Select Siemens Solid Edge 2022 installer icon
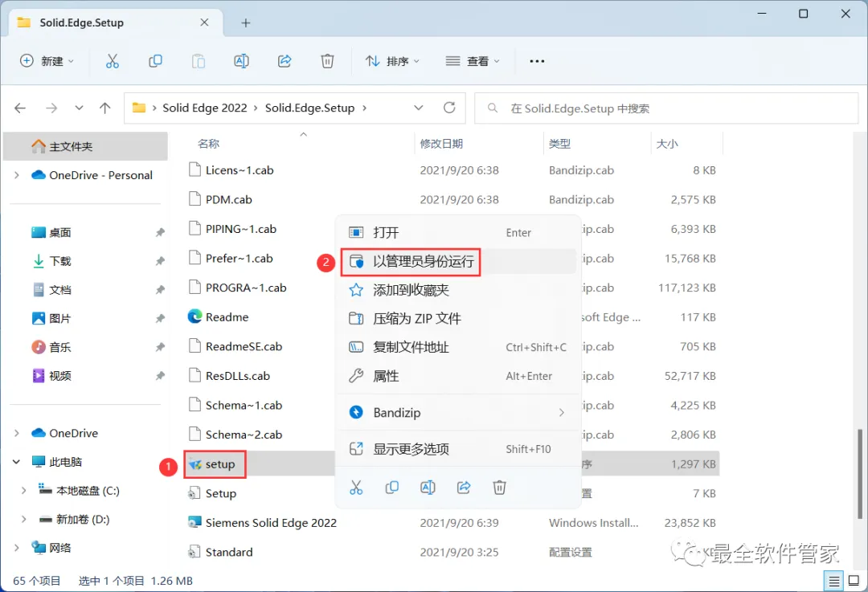Screen dimensions: 868x592 point(194,522)
